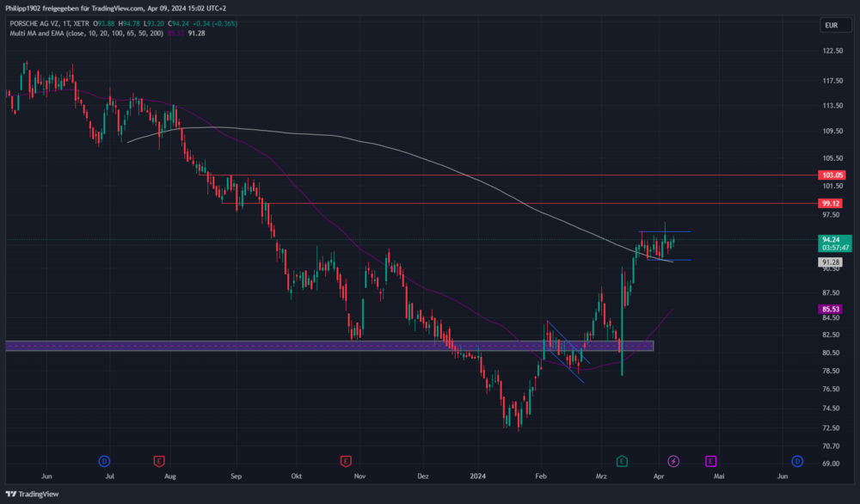Select the green 94.24 current price label
860x504 pixels.
[x=831, y=240]
